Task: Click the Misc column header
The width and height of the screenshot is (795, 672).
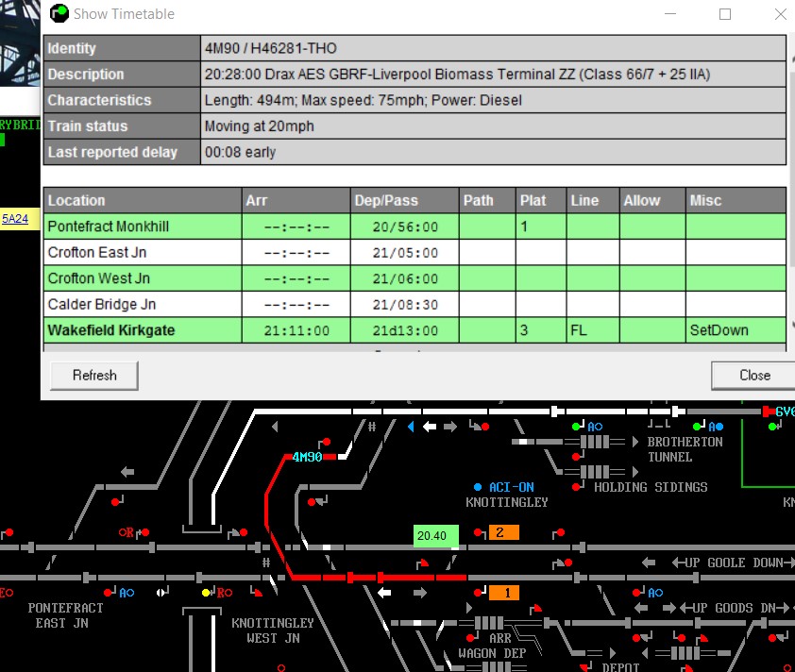Action: click(736, 201)
